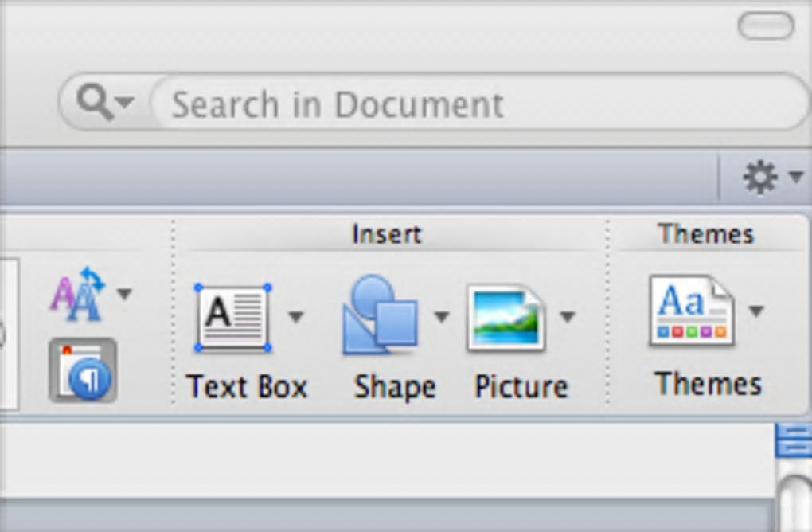Click the Text Box label
Viewport: 812px width, 532px height.
click(x=247, y=387)
